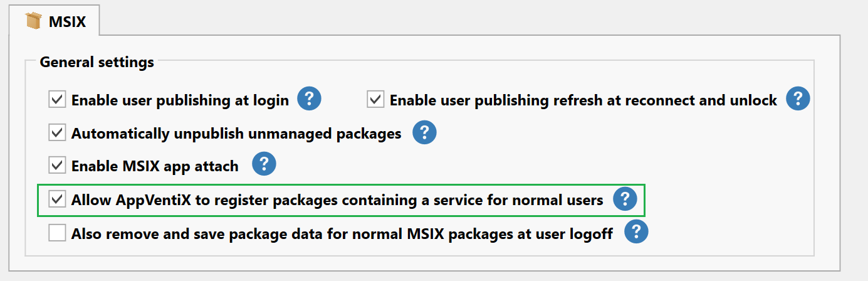Untick the Enable MSIX app attach checkbox
This screenshot has width=868, height=281.
(x=57, y=166)
